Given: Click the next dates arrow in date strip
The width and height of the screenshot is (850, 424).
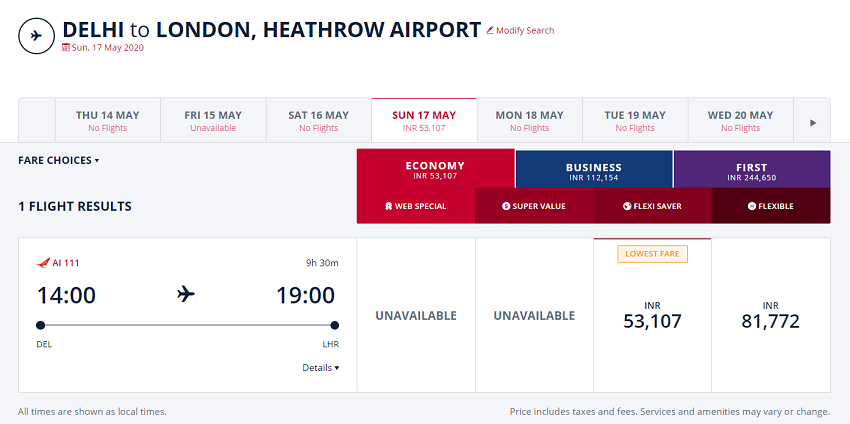Looking at the screenshot, I should coord(813,123).
